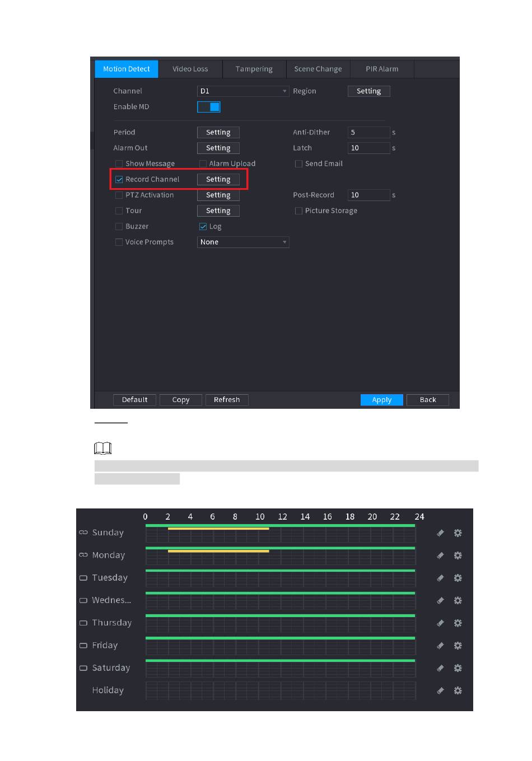Toggle the Enable MD switch
The height and width of the screenshot is (761, 532).
(x=209, y=107)
